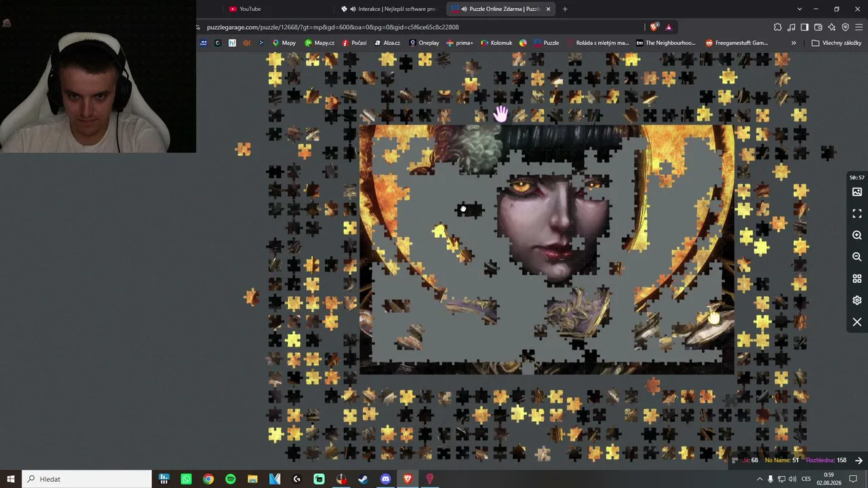Open Google Chrome from the taskbar
The width and height of the screenshot is (868, 488).
pyautogui.click(x=208, y=479)
